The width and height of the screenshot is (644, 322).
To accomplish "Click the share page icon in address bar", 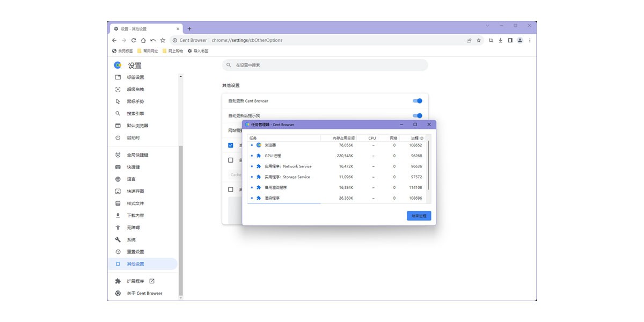I will pyautogui.click(x=469, y=40).
